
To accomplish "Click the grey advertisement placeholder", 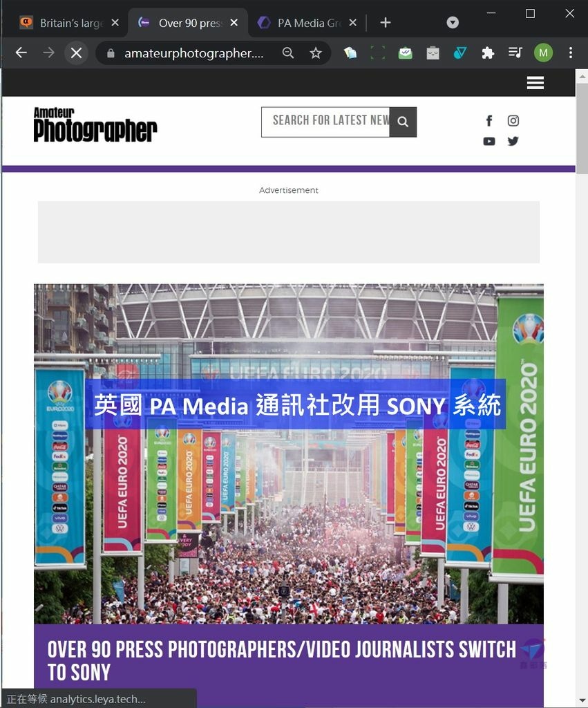I will (x=289, y=232).
